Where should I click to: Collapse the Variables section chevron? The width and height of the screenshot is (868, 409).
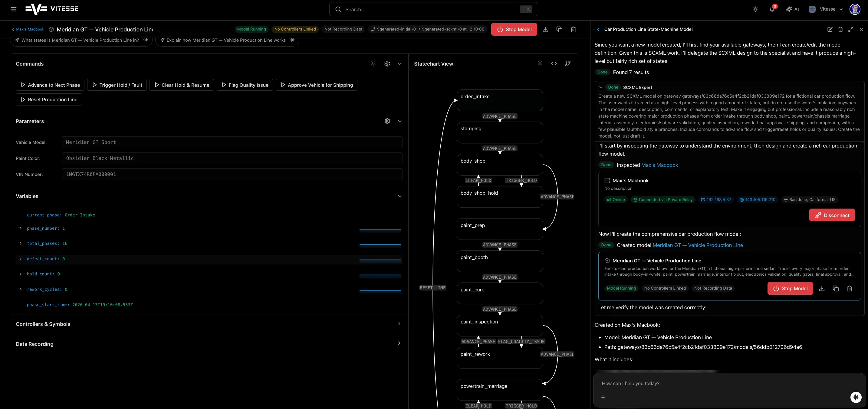point(399,196)
